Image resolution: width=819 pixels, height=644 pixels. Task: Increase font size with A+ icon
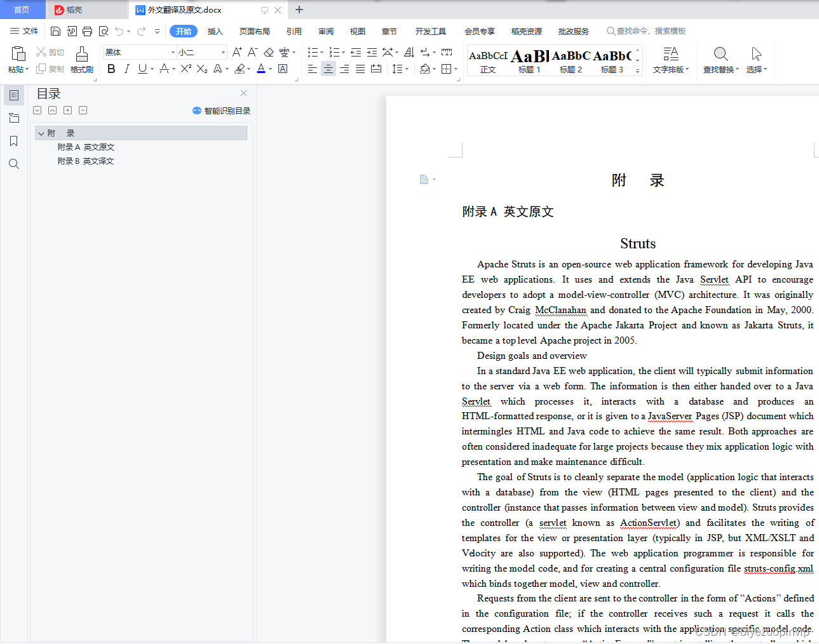237,52
